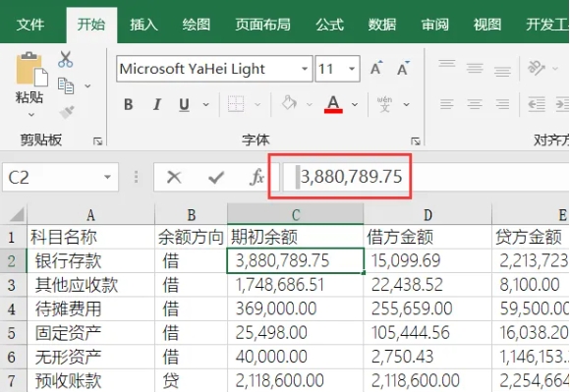Switch to the 插入 tab
570x392 pixels.
[x=143, y=25]
